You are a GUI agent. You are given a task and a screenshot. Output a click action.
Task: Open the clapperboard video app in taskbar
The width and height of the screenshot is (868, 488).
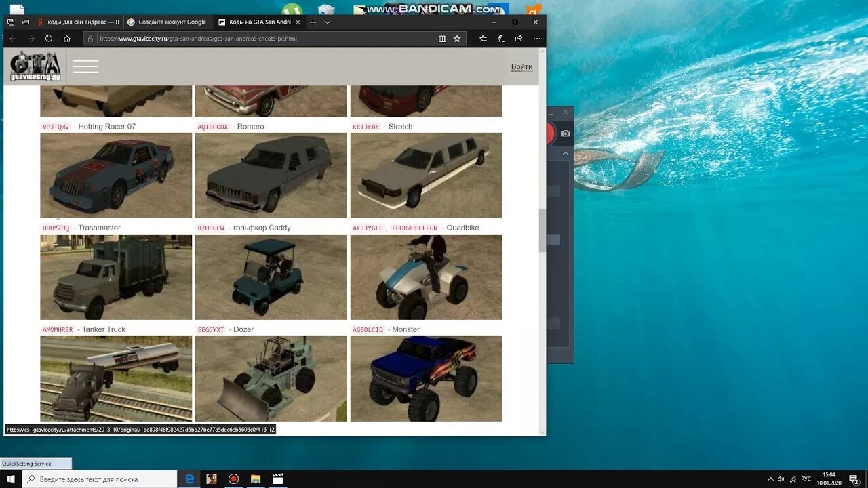pyautogui.click(x=278, y=479)
